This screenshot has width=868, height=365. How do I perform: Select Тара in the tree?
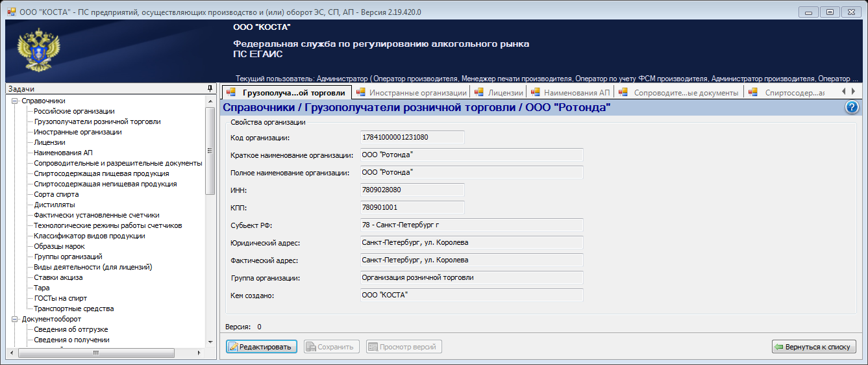42,288
